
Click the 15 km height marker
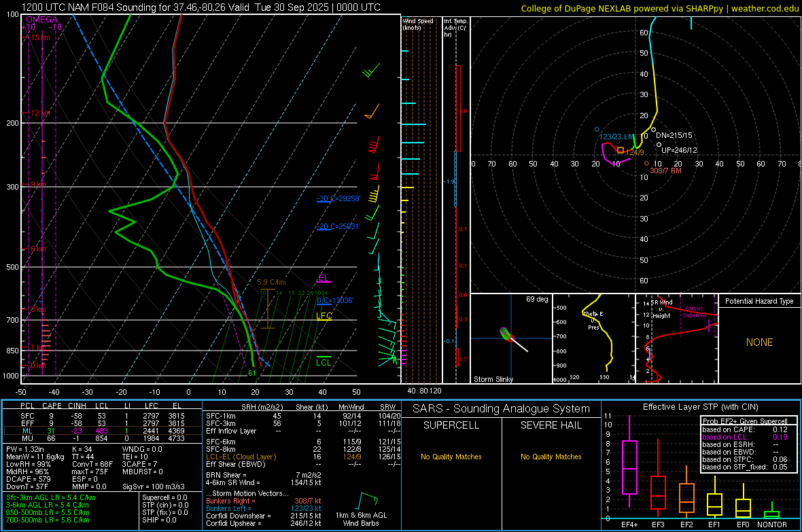pyautogui.click(x=40, y=37)
